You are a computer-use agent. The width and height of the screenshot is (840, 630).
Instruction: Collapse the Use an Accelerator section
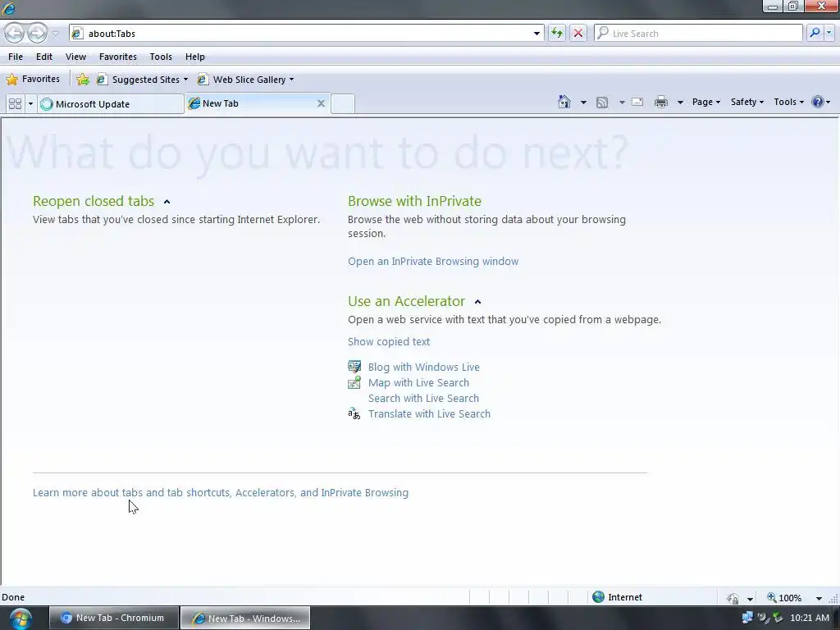tap(478, 302)
